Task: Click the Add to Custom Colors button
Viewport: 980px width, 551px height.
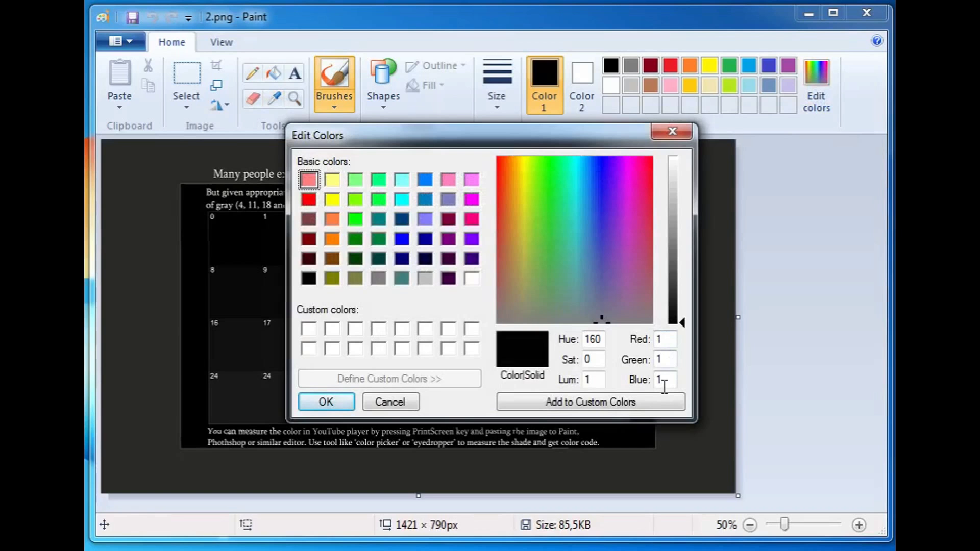Action: (590, 402)
